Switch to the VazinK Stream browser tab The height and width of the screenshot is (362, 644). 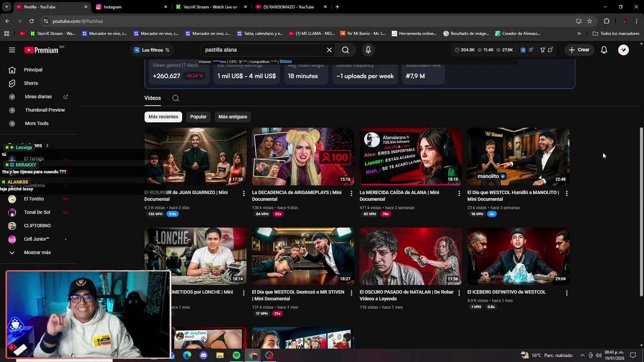pos(211,7)
